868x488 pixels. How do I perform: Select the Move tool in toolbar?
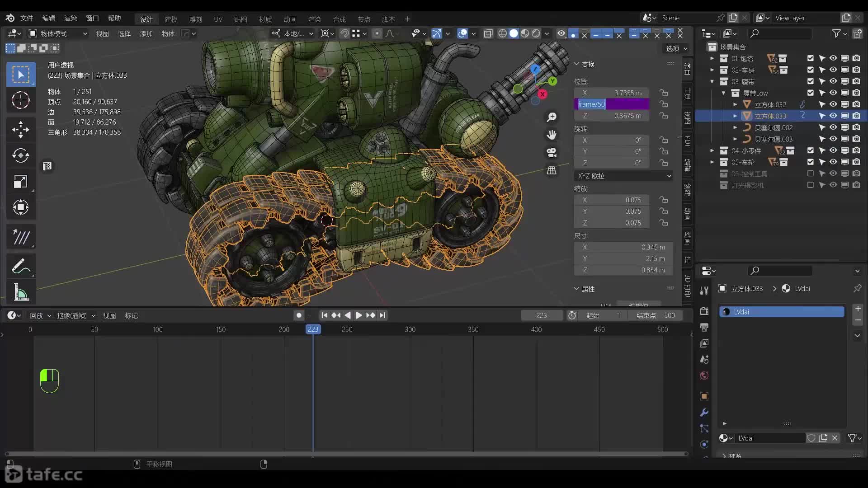click(20, 129)
